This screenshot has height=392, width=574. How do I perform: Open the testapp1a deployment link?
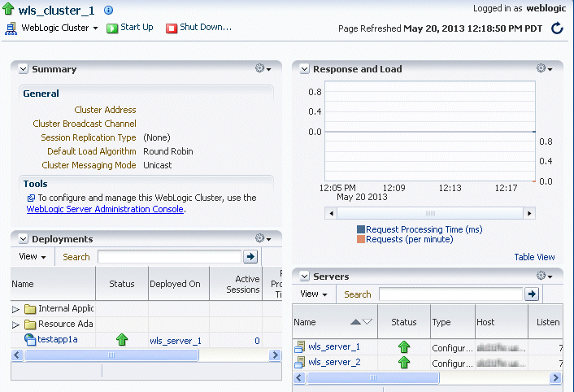(x=58, y=339)
